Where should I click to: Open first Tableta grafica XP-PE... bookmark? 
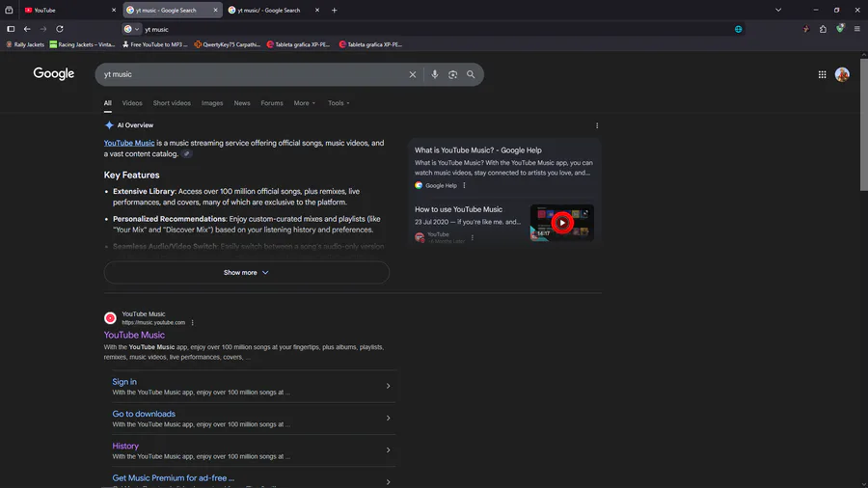click(x=298, y=44)
